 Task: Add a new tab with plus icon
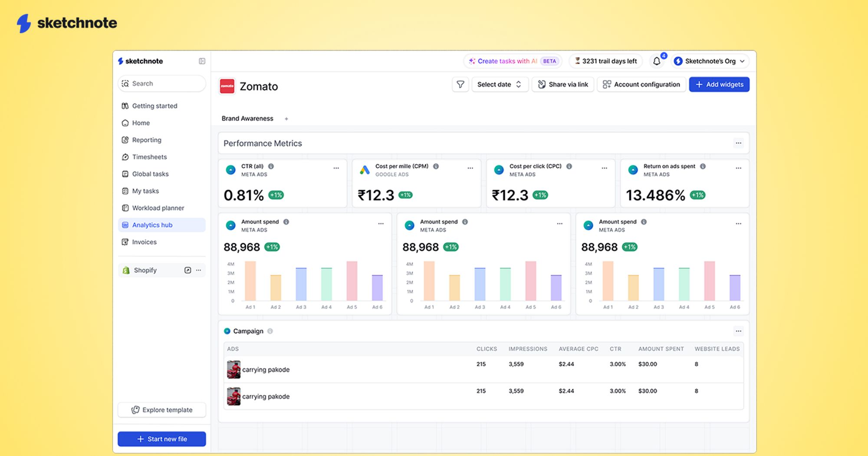click(286, 119)
